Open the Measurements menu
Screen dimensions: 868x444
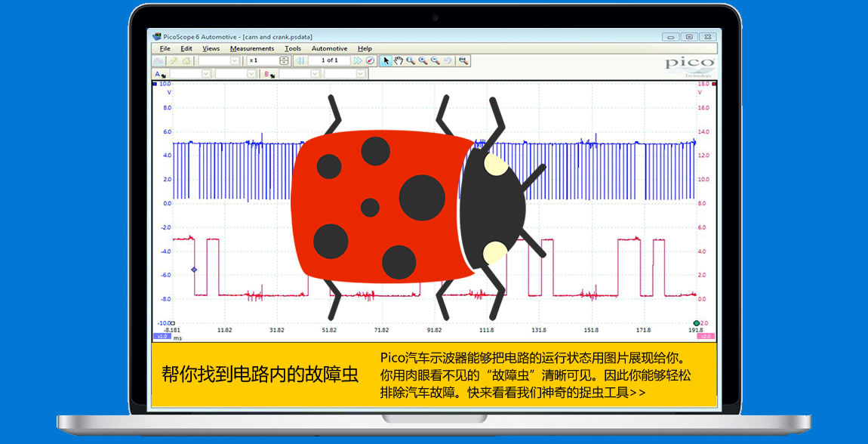point(252,48)
